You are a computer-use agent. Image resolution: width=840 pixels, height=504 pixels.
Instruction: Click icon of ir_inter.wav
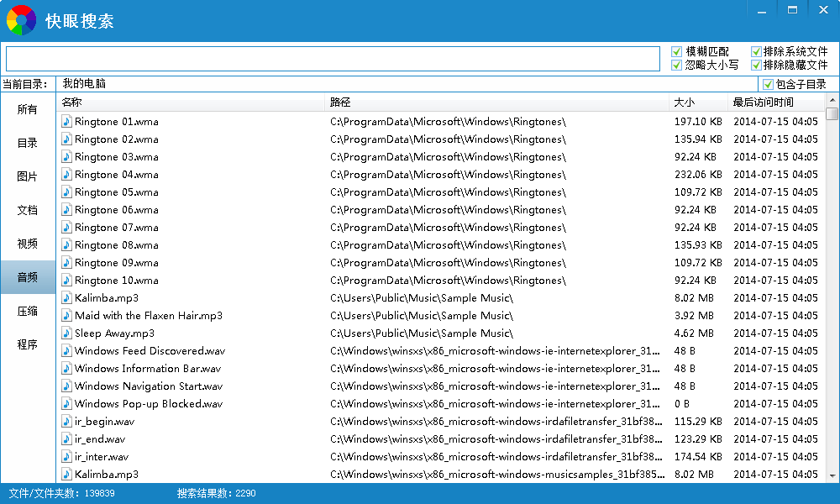click(x=66, y=457)
